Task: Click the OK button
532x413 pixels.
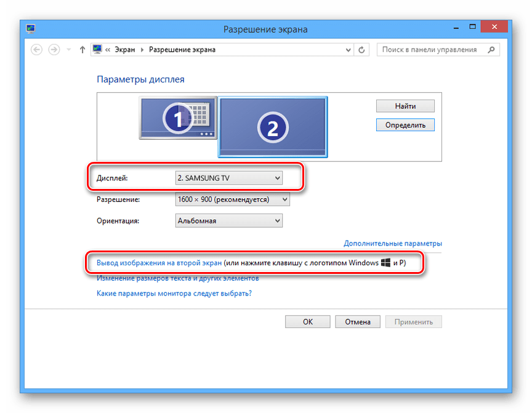Action: click(308, 322)
